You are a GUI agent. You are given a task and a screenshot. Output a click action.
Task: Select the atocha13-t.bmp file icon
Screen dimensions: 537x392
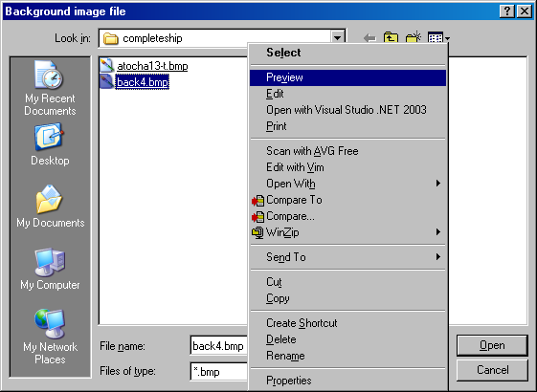point(107,65)
